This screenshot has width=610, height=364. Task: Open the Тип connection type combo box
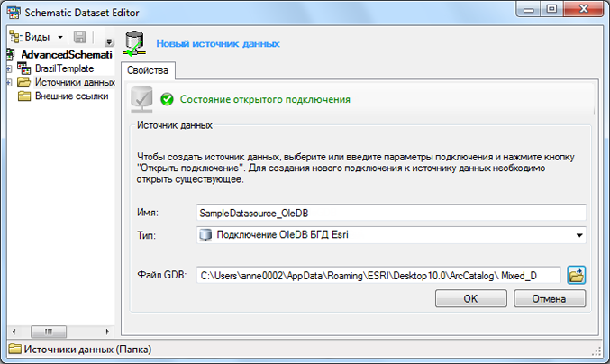[x=391, y=235]
